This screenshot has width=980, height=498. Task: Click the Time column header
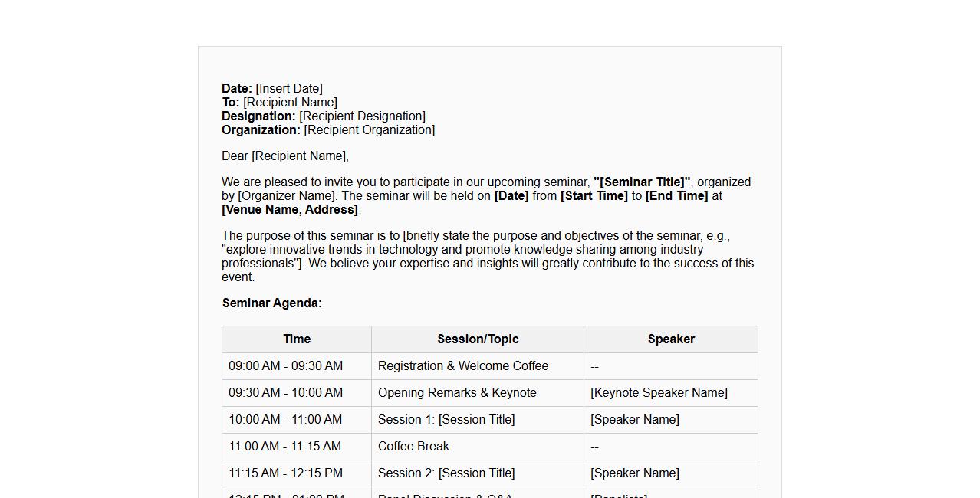pos(297,339)
